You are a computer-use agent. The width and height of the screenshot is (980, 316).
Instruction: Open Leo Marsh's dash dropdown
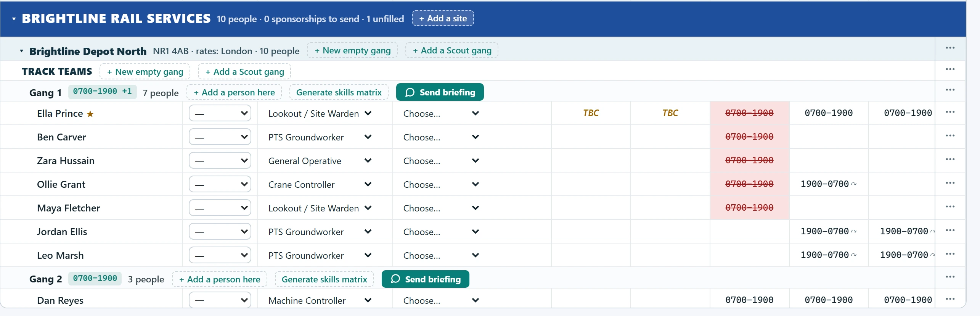[x=220, y=255]
